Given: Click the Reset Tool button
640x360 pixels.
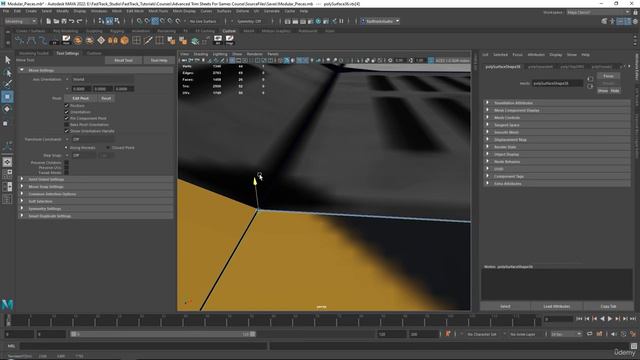Looking at the screenshot, I should tap(123, 60).
